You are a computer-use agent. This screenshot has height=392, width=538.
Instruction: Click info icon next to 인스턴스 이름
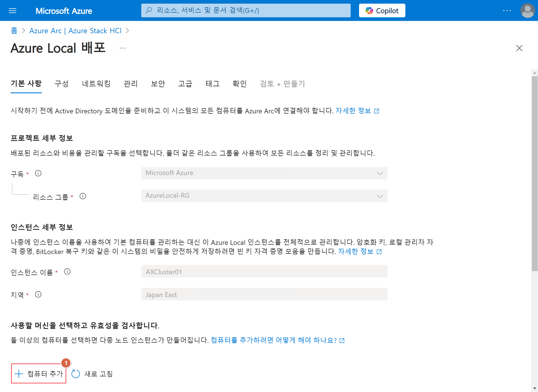click(x=67, y=272)
